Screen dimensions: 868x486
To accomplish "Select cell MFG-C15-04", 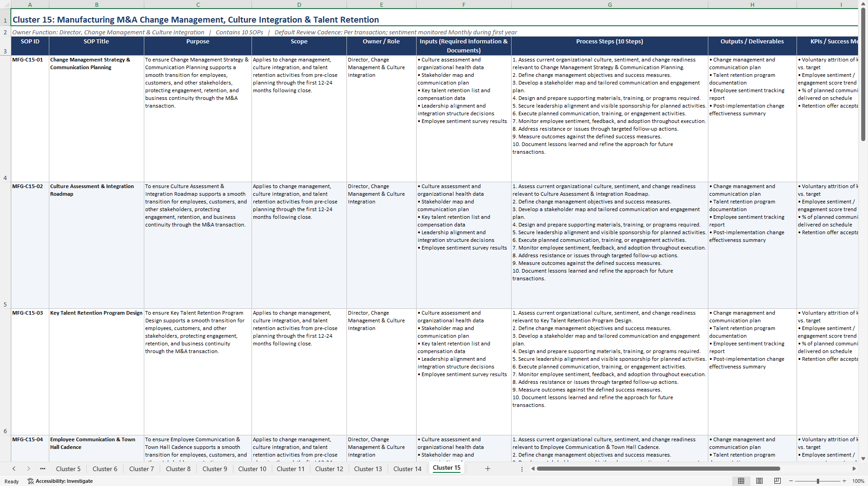I will (x=30, y=448).
